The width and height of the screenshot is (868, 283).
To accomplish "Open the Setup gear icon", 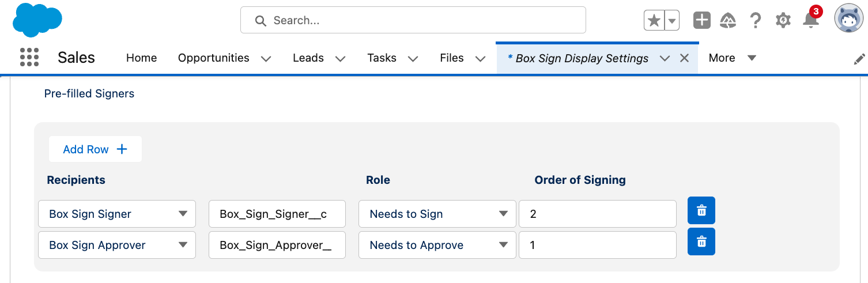I will [783, 21].
